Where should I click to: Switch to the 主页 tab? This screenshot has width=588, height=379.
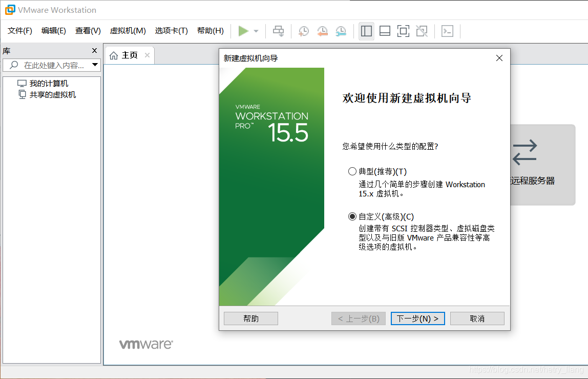click(x=130, y=55)
